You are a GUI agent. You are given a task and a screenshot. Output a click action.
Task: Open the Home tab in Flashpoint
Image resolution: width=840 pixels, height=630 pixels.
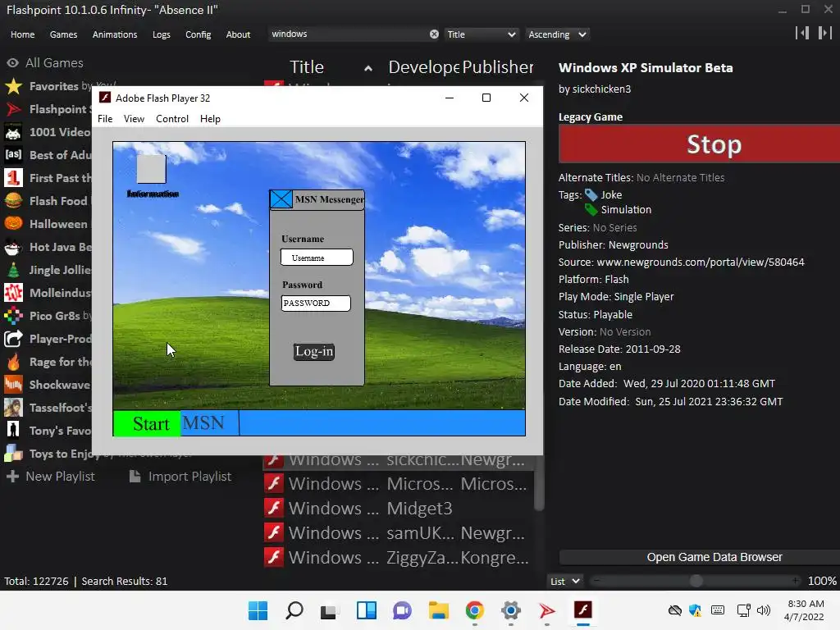tap(22, 34)
